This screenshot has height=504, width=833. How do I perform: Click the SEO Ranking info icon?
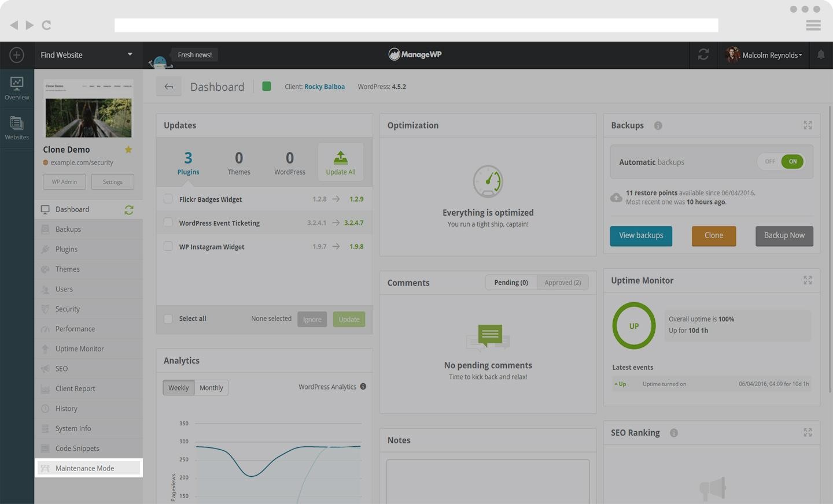674,433
